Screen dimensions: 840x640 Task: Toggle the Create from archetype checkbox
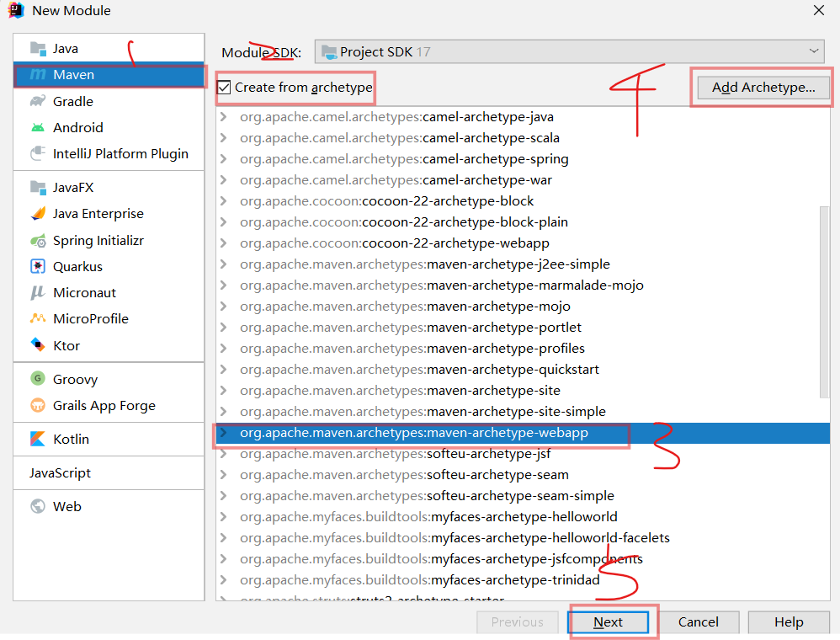click(x=224, y=88)
